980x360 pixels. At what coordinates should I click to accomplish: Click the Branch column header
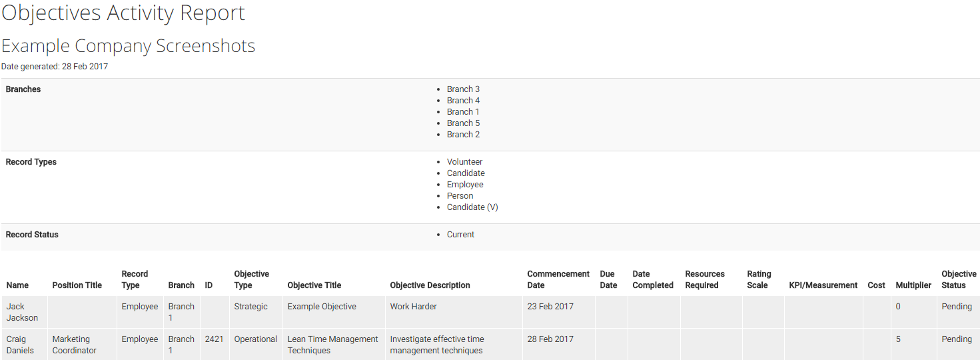[x=181, y=285]
